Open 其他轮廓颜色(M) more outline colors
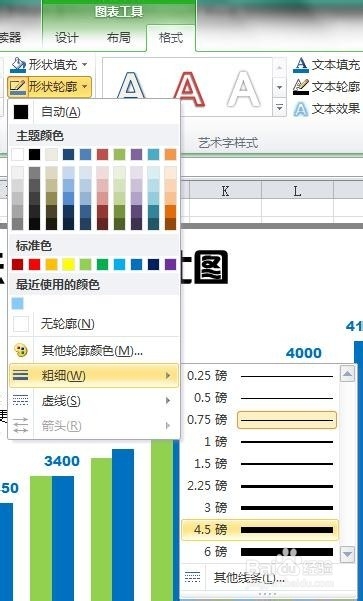Viewport: 363px width, 601px height. click(x=94, y=350)
